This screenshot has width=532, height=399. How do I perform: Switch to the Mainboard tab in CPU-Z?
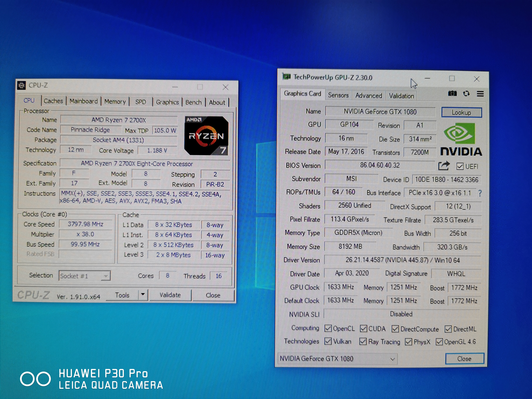point(83,101)
